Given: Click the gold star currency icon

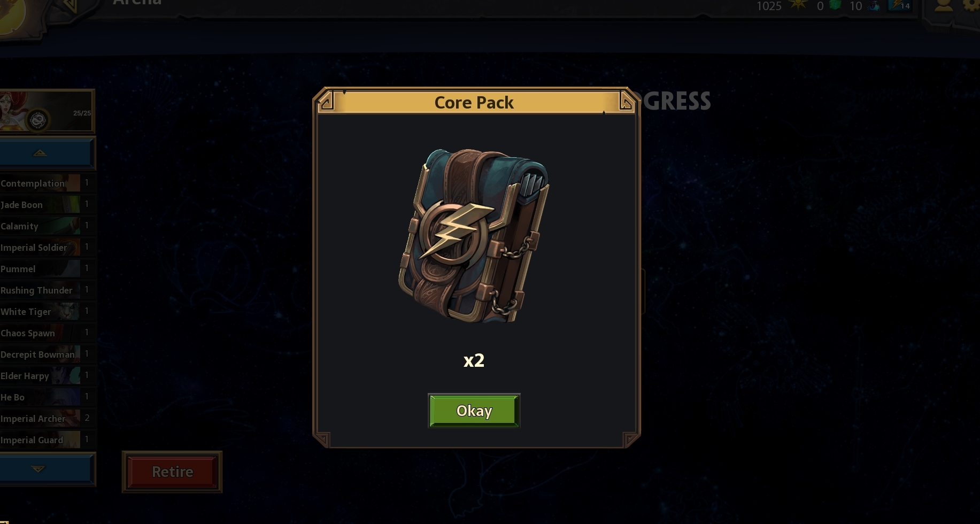Looking at the screenshot, I should point(798,5).
